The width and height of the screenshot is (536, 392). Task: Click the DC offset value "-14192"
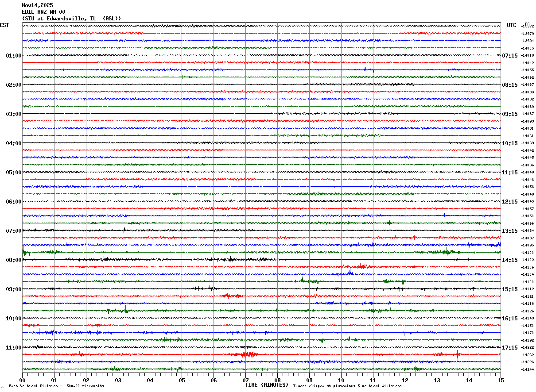tap(527, 340)
